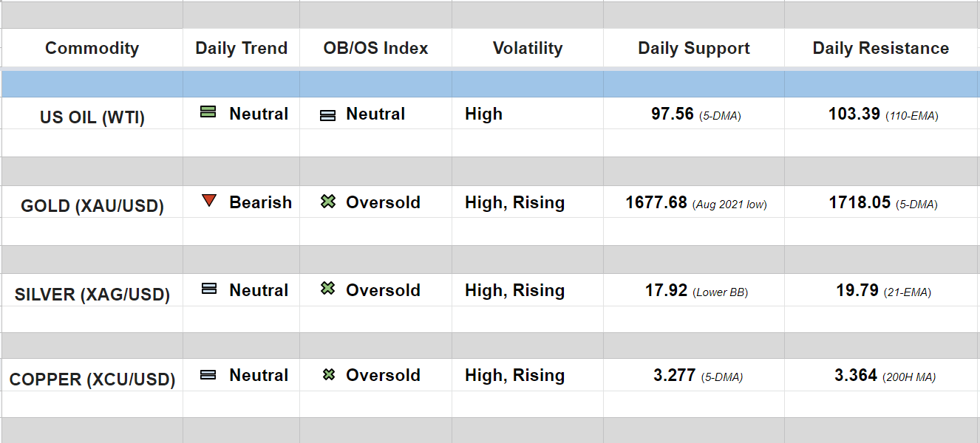Click the oversold cross icon for Silver
980x443 pixels.
click(328, 289)
